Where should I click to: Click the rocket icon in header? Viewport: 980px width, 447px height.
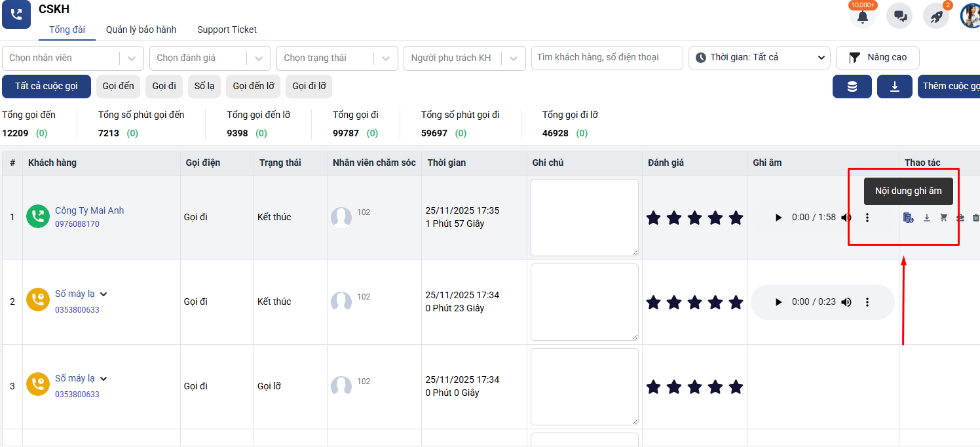[x=936, y=17]
